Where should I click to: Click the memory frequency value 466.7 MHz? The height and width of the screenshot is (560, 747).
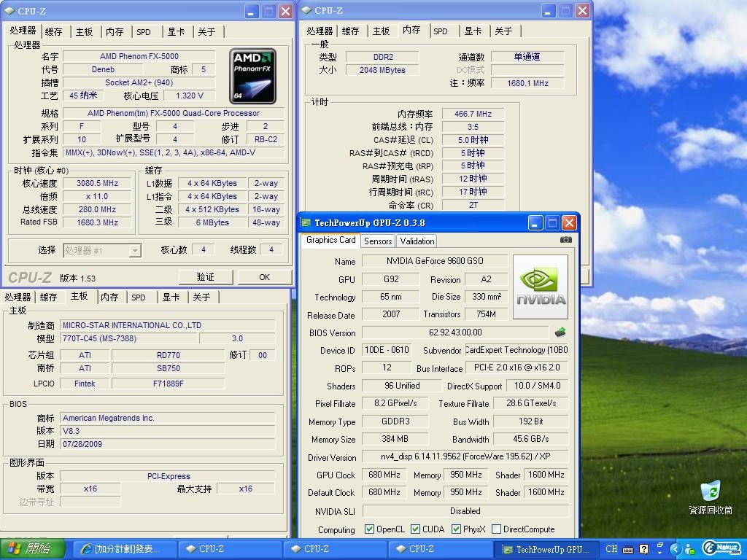473,114
